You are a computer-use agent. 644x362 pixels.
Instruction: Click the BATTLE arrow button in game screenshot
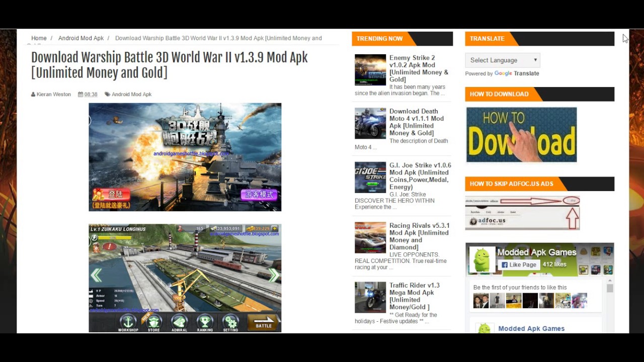pyautogui.click(x=264, y=322)
